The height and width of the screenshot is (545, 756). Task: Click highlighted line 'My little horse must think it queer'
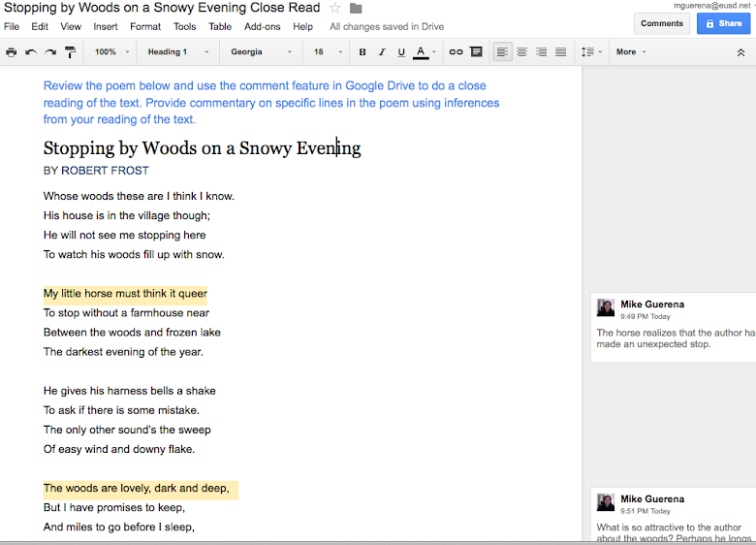click(125, 294)
